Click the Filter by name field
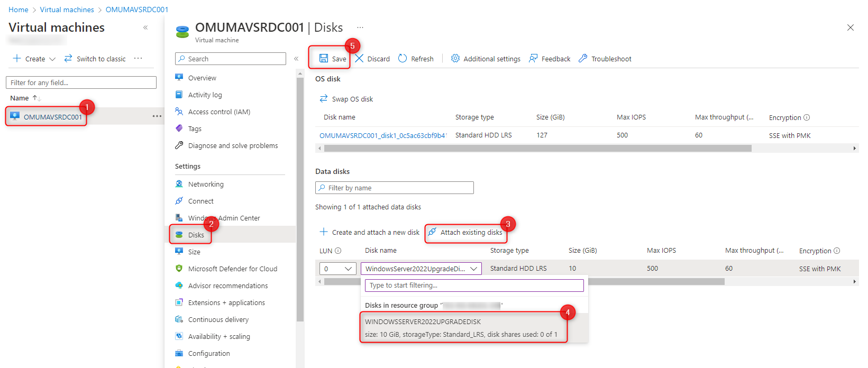 395,188
